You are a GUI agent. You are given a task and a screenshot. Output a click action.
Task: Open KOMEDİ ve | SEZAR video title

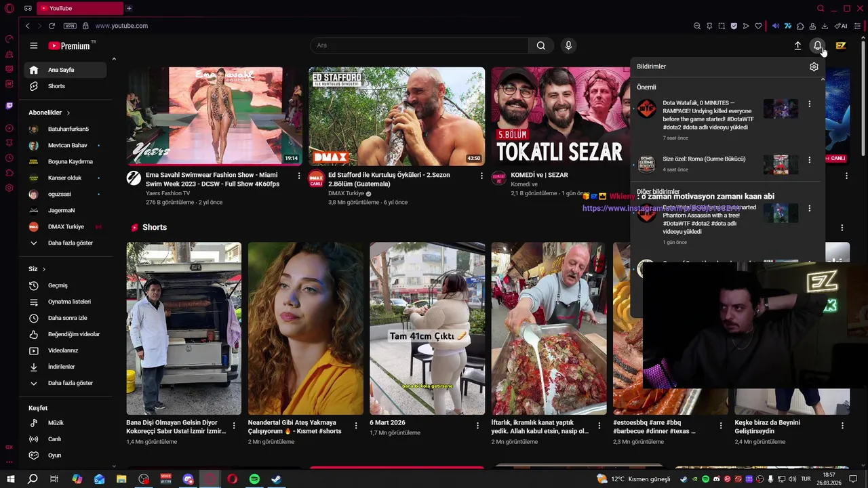coord(539,175)
